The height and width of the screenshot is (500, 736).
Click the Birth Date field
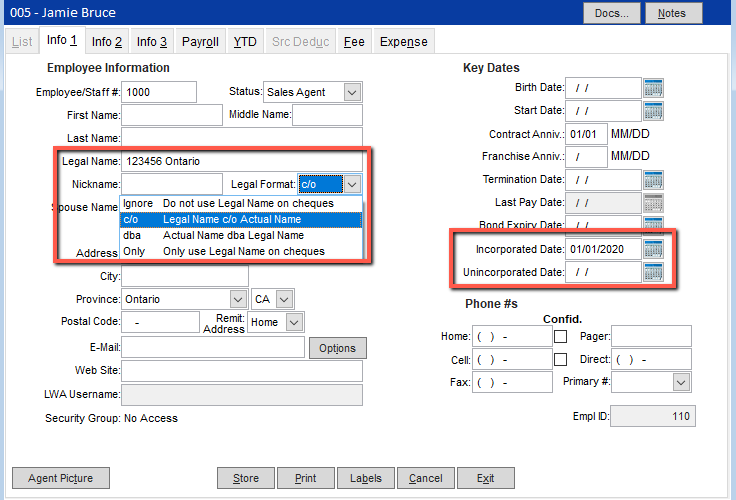click(x=603, y=88)
